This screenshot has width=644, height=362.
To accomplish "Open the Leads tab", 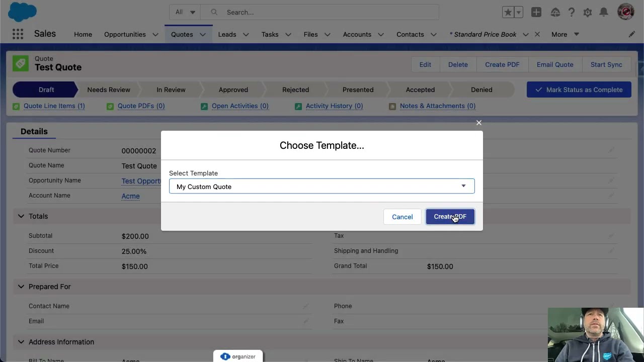I will click(227, 34).
